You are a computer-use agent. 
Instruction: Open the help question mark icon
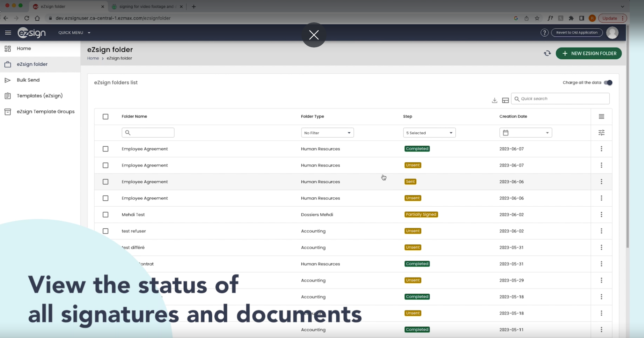544,32
